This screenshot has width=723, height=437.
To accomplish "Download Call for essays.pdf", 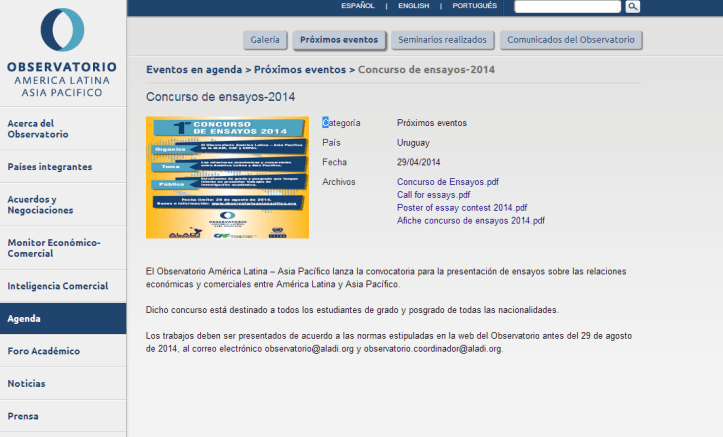I will tap(433, 195).
